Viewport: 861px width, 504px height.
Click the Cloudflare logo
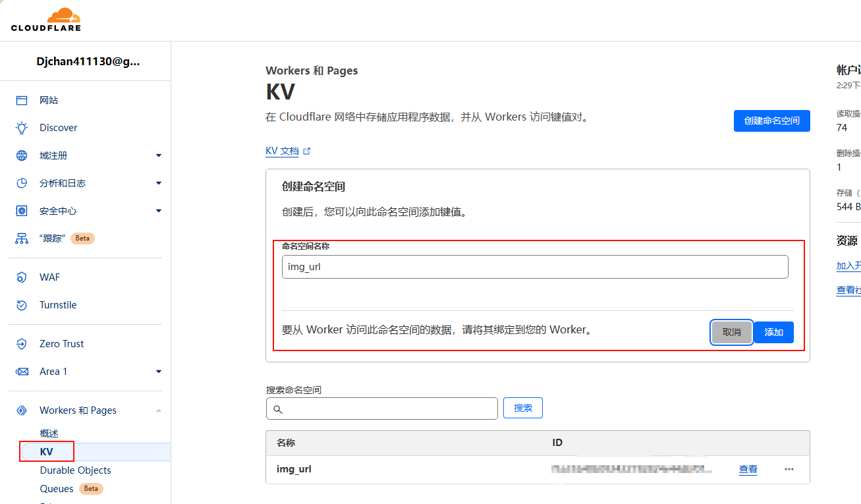click(x=46, y=20)
